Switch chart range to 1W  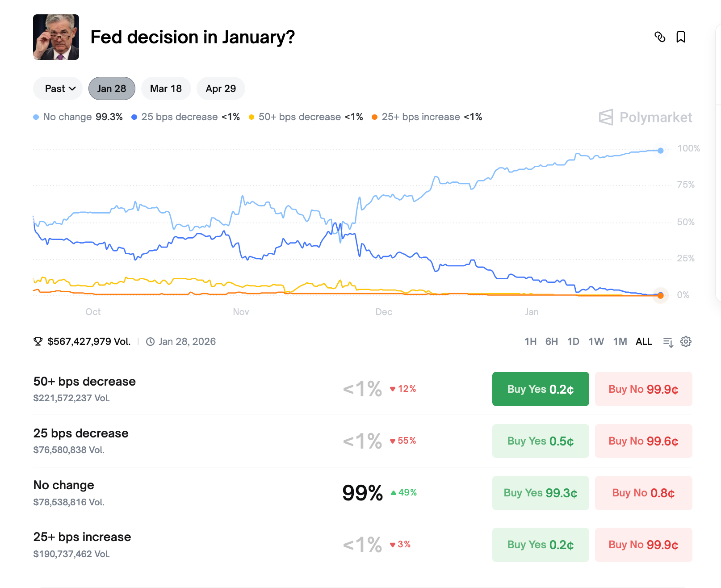pos(596,342)
